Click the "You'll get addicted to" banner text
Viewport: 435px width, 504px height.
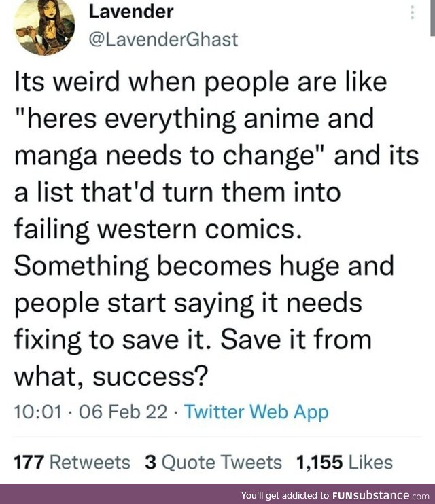285,495
